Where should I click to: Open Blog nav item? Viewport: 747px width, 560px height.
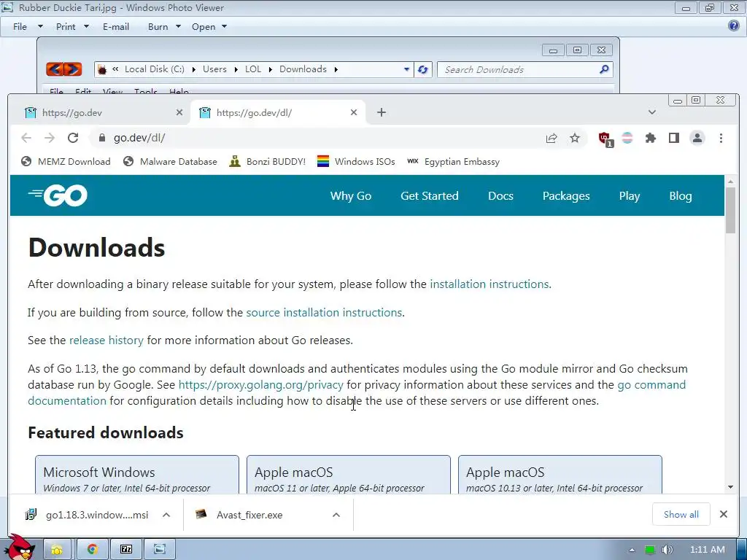pos(681,196)
